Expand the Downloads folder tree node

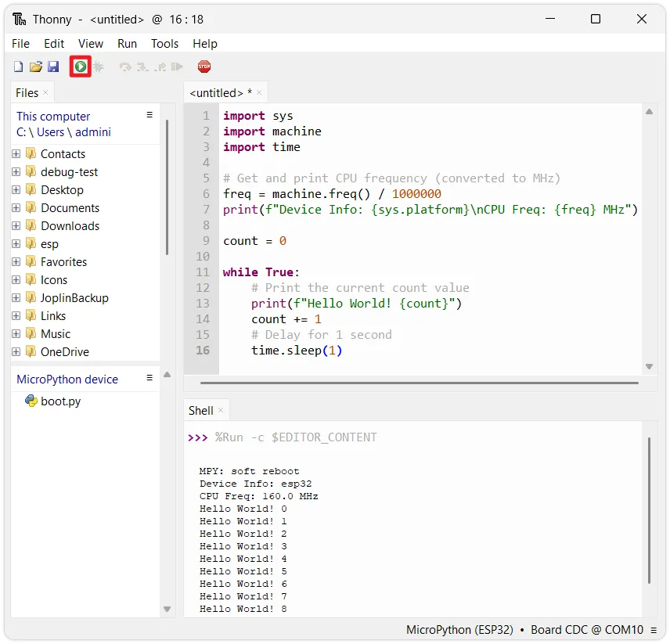[16, 226]
